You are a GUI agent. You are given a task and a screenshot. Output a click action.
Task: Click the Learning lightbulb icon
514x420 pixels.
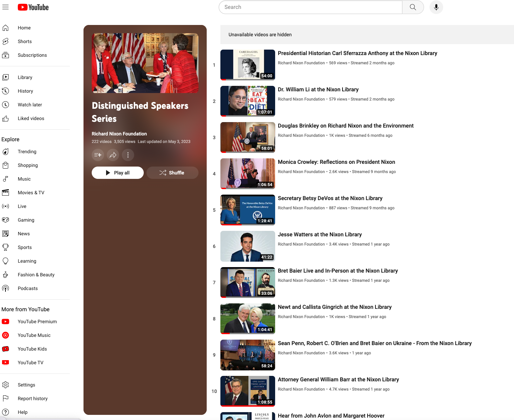(x=5, y=261)
